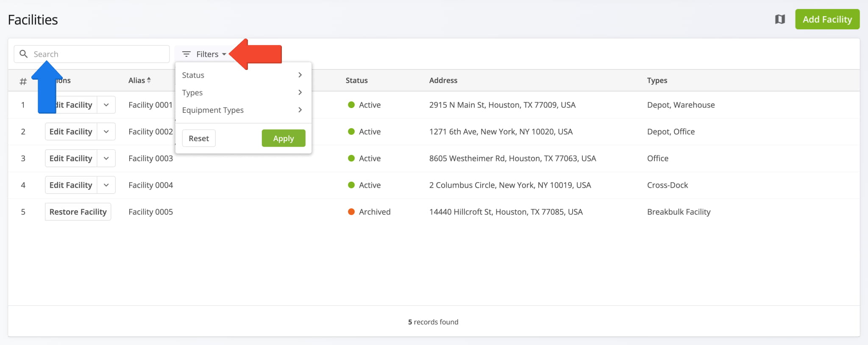The image size is (868, 345).
Task: Sort by the Alias column header
Action: click(x=139, y=80)
